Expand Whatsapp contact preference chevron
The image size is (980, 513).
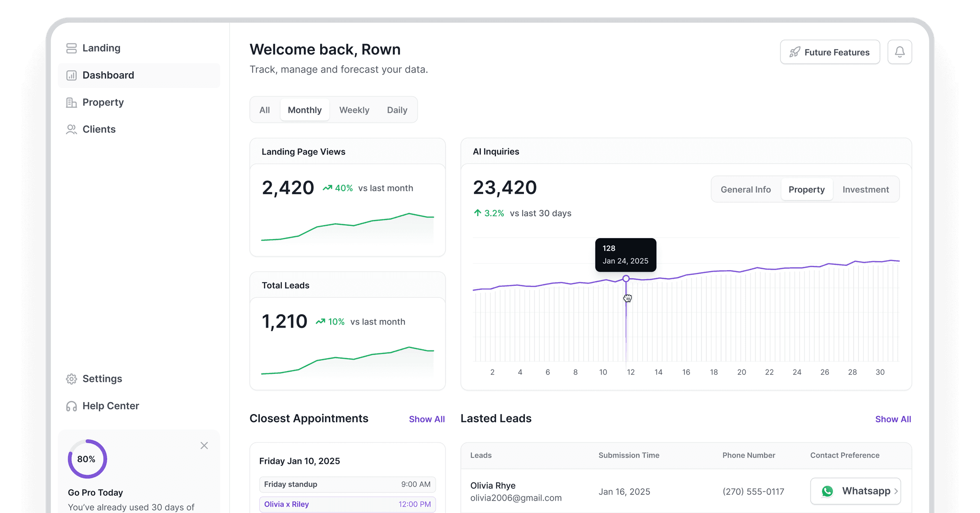pyautogui.click(x=896, y=491)
